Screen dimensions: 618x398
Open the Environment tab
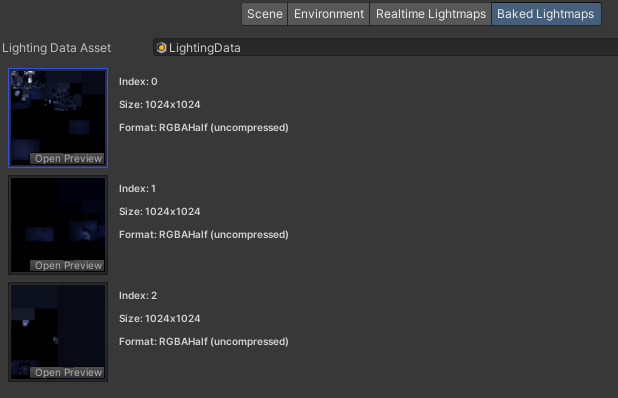click(x=329, y=14)
